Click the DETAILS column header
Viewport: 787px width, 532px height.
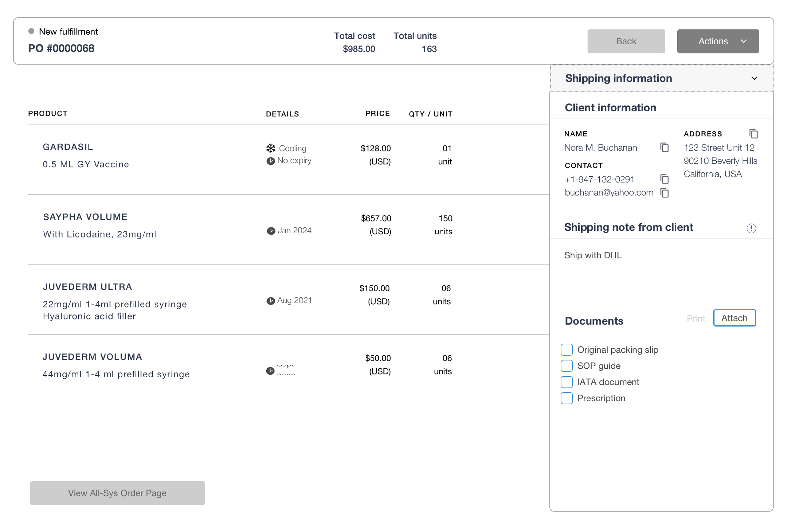pyautogui.click(x=283, y=114)
